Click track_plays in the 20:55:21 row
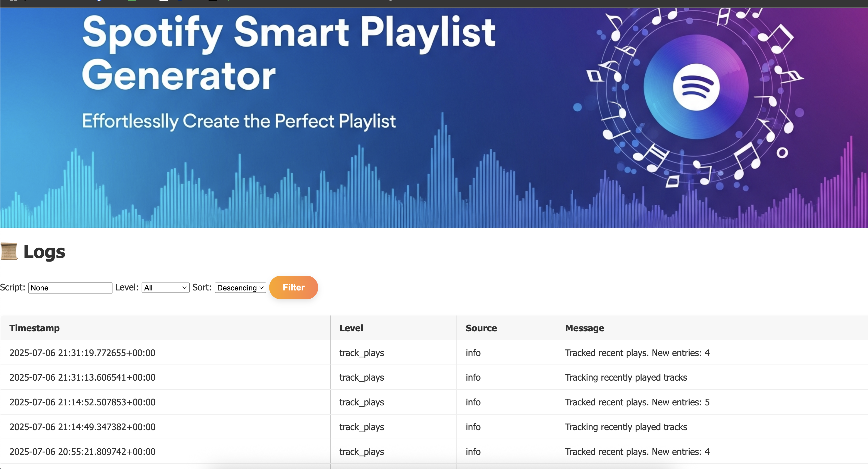The image size is (868, 469). (362, 452)
